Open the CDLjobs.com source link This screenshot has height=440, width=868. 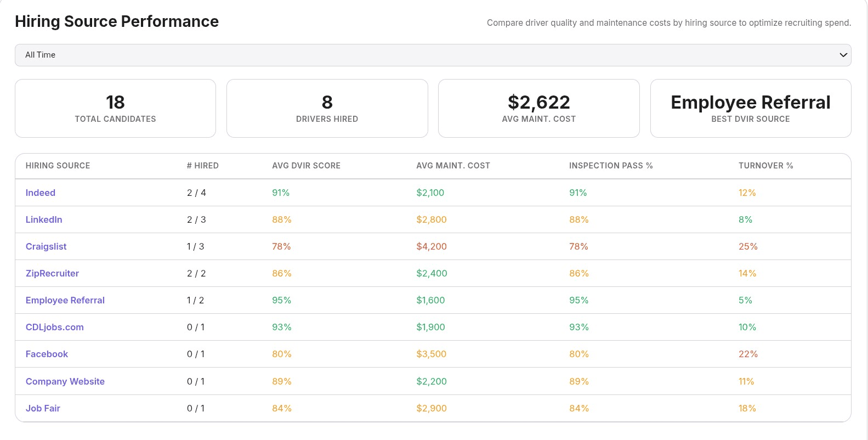[x=55, y=327]
